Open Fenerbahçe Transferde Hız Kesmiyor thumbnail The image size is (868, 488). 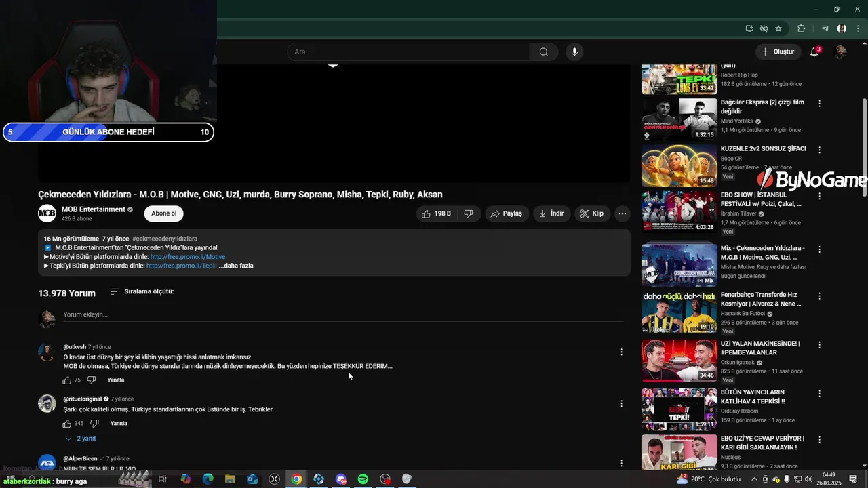coord(679,312)
